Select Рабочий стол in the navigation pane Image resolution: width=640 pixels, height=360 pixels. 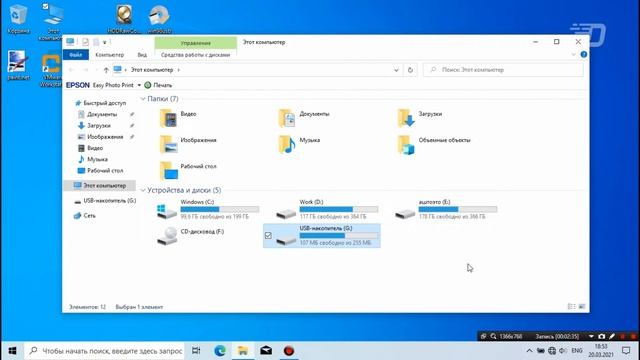point(100,171)
